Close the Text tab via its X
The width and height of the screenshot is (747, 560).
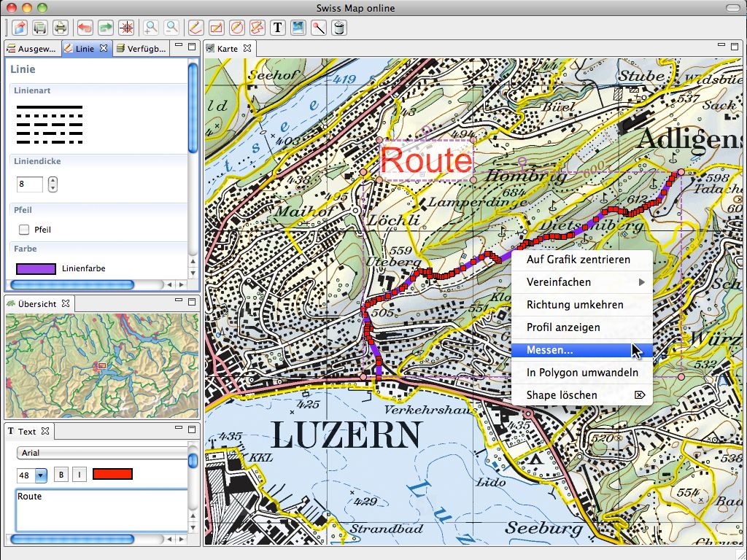pyautogui.click(x=45, y=431)
